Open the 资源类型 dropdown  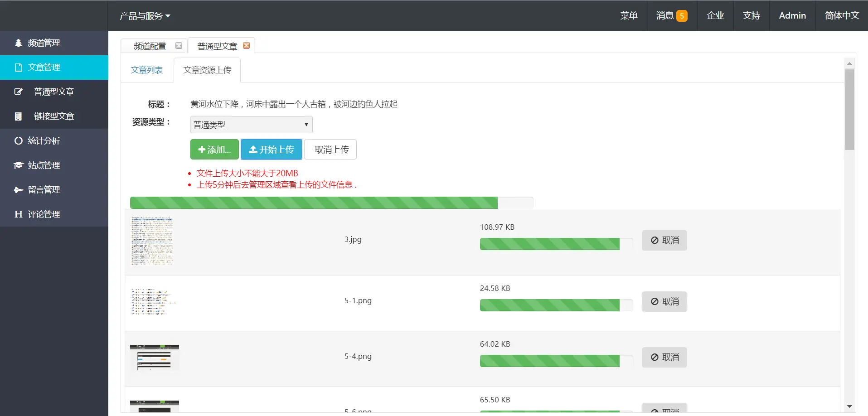coord(251,125)
